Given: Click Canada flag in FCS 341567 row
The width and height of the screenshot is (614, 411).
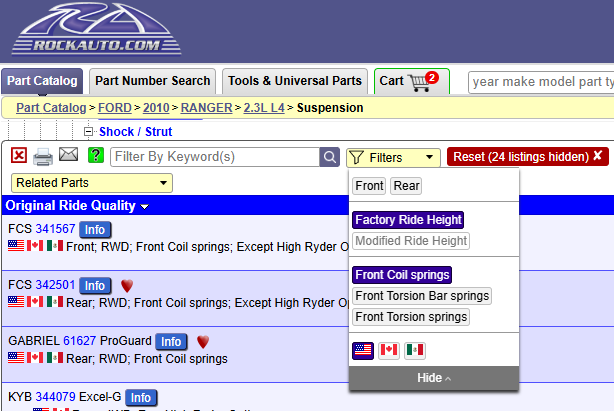Looking at the screenshot, I should coord(35,246).
